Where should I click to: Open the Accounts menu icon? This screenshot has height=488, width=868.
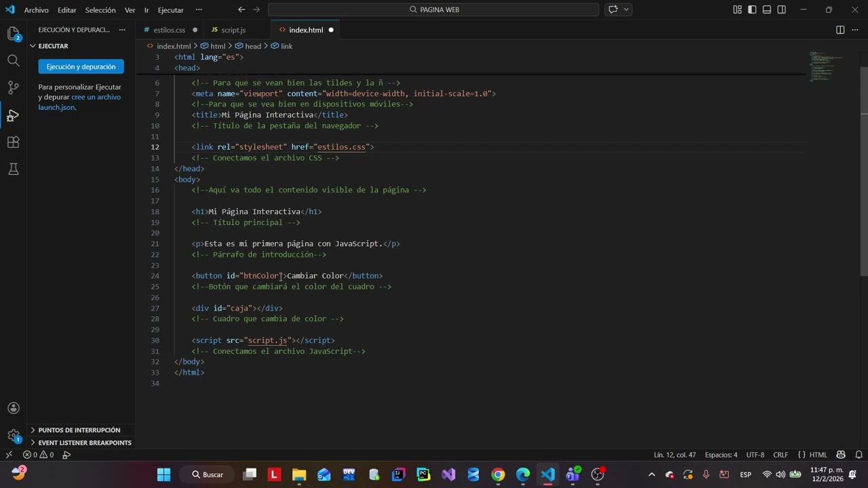[x=13, y=408]
